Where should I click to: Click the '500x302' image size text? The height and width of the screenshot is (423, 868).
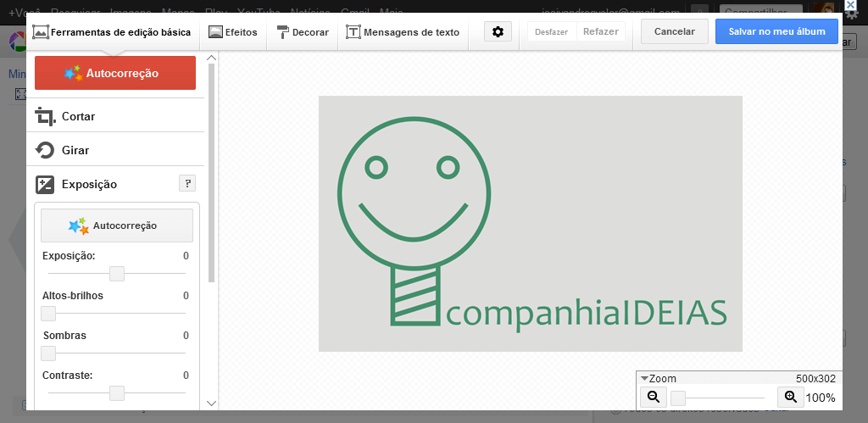(x=815, y=379)
